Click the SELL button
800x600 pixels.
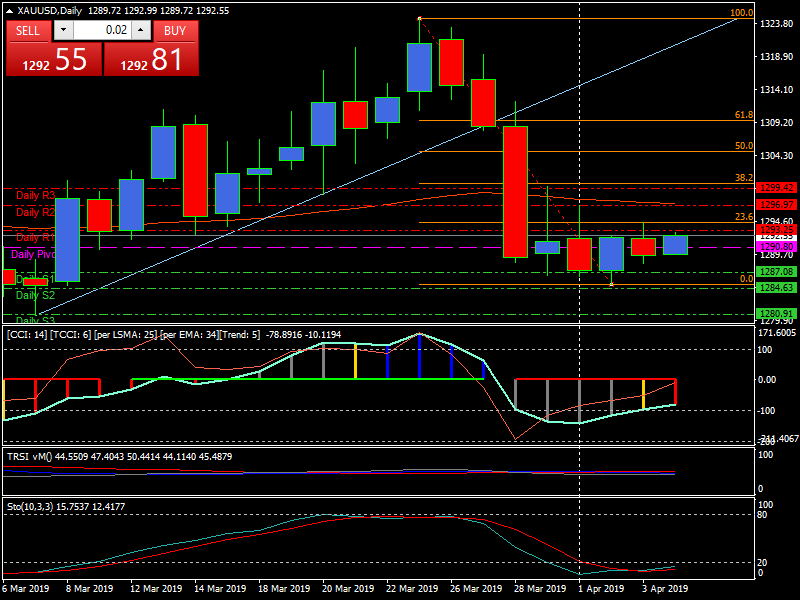click(x=28, y=30)
